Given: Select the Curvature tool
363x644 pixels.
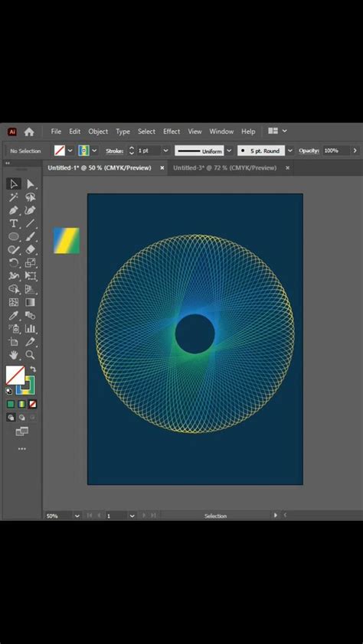Looking at the screenshot, I should (x=30, y=210).
